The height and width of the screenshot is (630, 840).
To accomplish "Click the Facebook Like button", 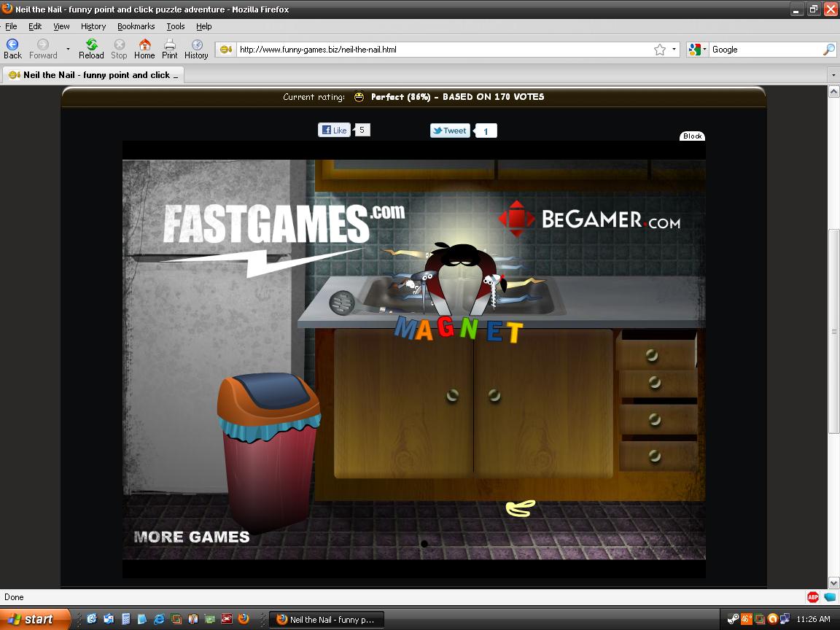I will [x=334, y=130].
